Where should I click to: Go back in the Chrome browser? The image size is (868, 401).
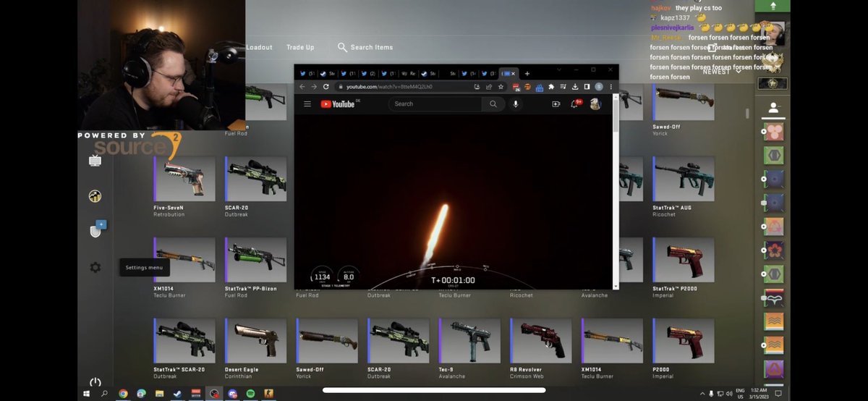pos(302,87)
